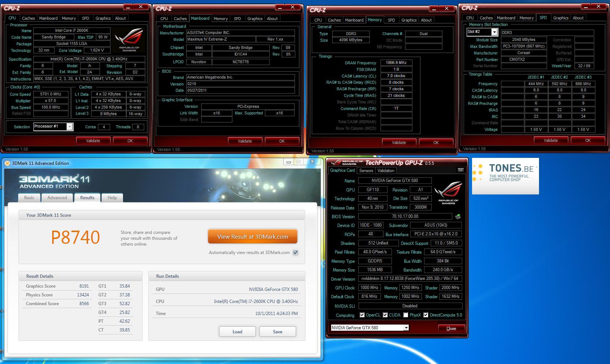Select CPU tab in the Mainboard CPU-Z window

click(x=164, y=19)
